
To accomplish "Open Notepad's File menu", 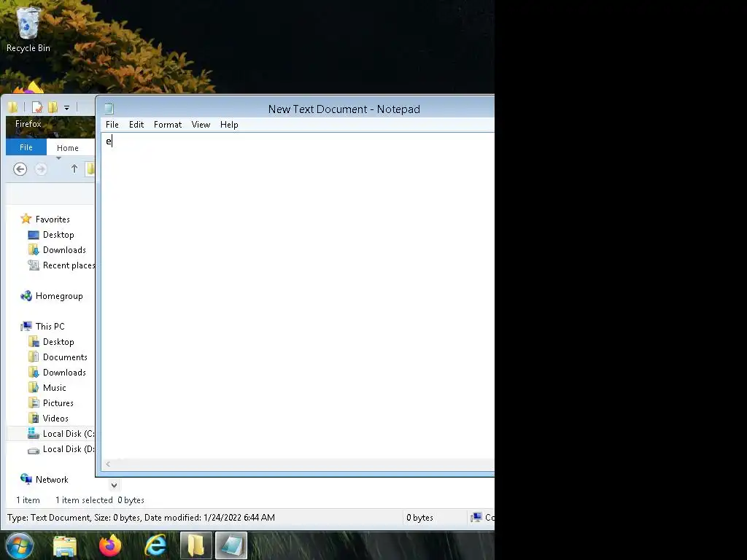I will pyautogui.click(x=112, y=125).
